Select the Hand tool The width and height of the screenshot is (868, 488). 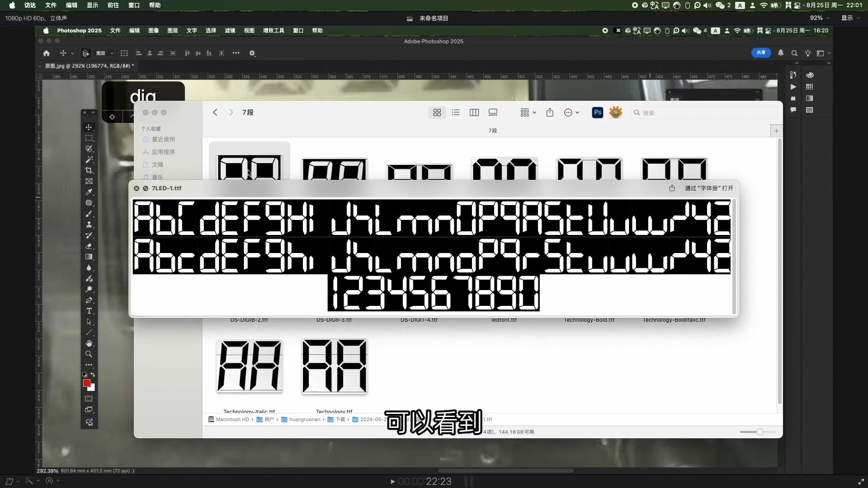pyautogui.click(x=89, y=343)
